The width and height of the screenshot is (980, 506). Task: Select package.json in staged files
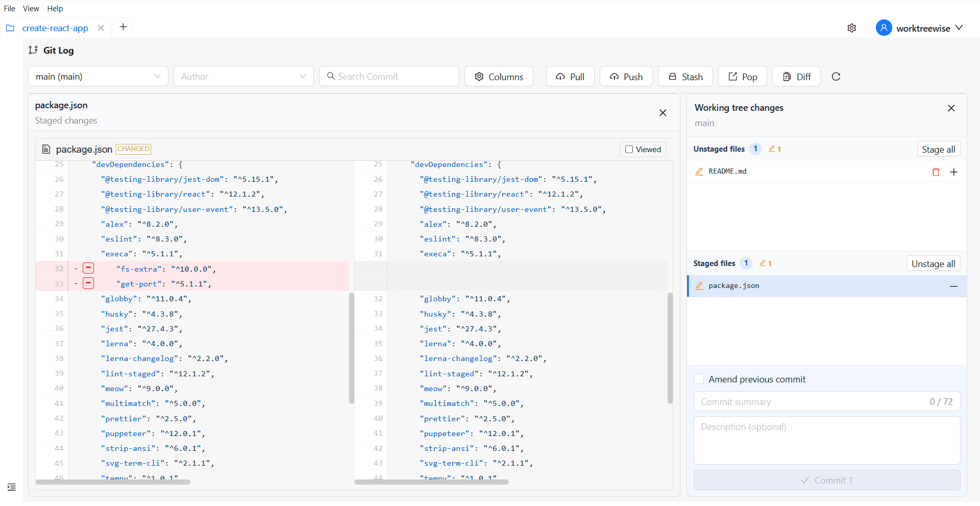coord(827,286)
